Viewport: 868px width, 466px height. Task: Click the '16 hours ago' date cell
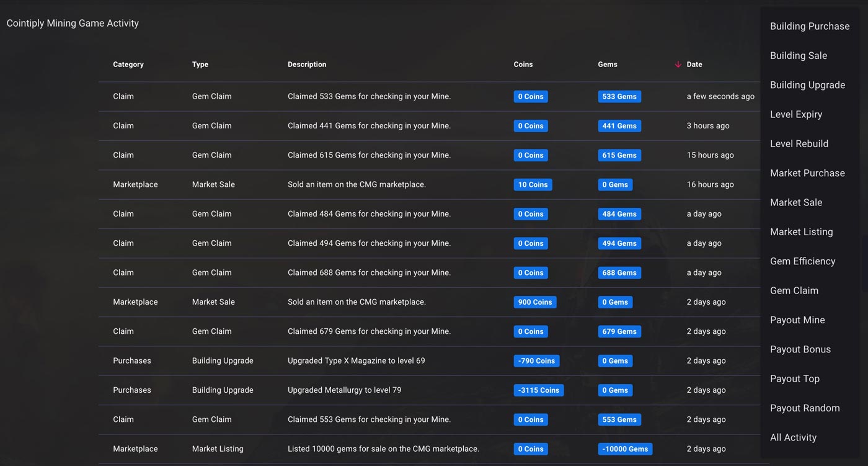click(x=711, y=184)
